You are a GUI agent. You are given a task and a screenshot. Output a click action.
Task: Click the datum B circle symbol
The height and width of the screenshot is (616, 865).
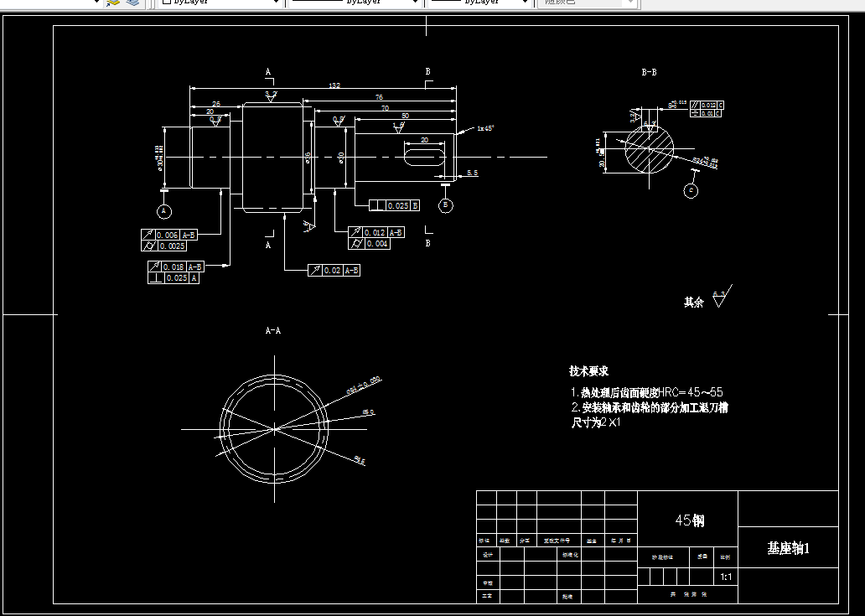click(x=446, y=205)
